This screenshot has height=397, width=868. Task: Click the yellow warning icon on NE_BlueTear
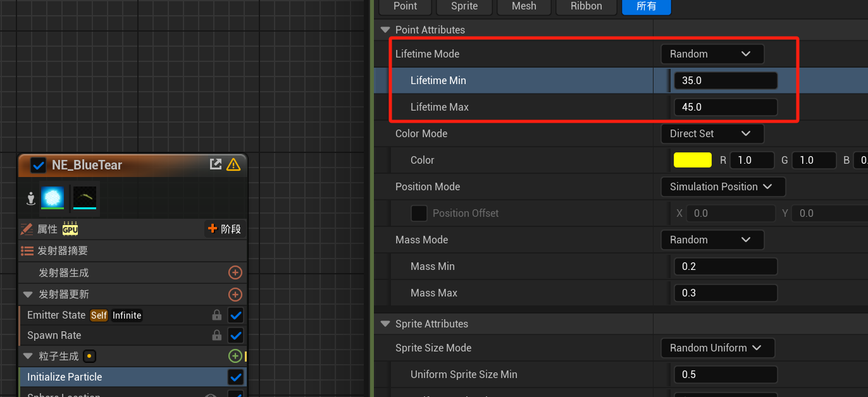(233, 164)
